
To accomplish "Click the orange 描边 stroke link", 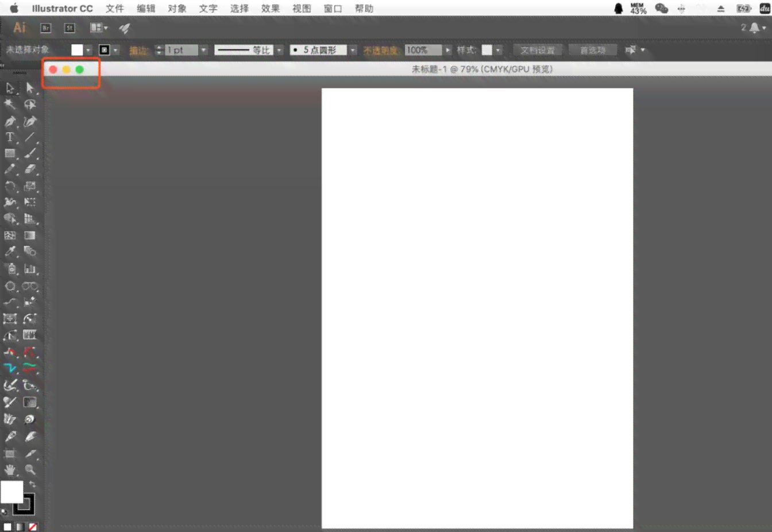I will click(138, 51).
